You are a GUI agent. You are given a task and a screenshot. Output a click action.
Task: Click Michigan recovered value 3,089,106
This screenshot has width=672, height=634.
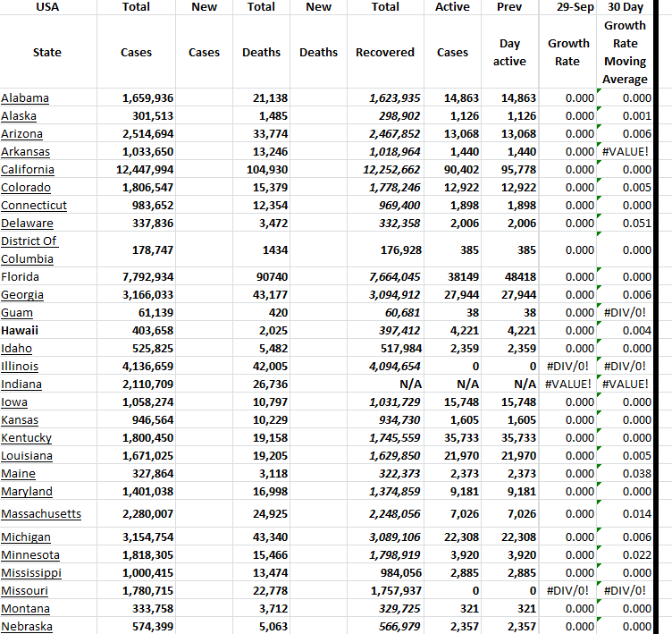click(393, 537)
